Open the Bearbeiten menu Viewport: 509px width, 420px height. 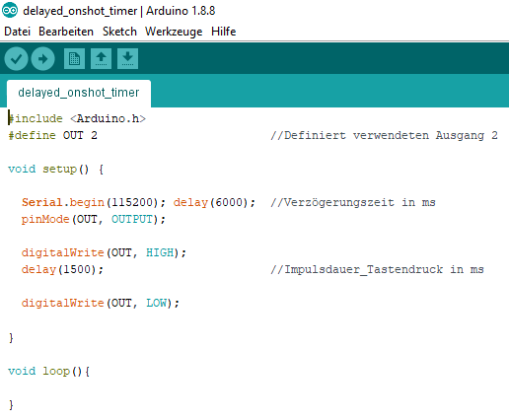[x=66, y=32]
